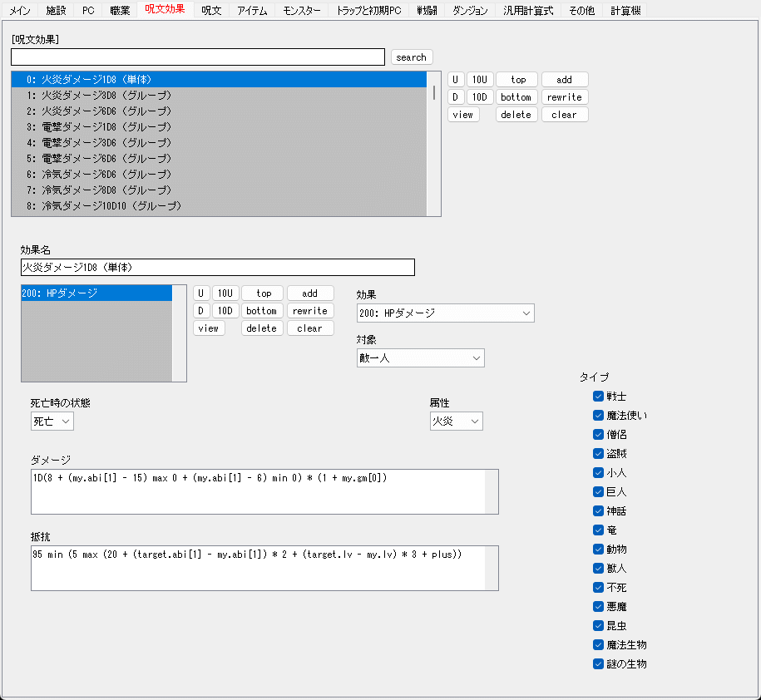Open the 施設 tab

(x=56, y=10)
